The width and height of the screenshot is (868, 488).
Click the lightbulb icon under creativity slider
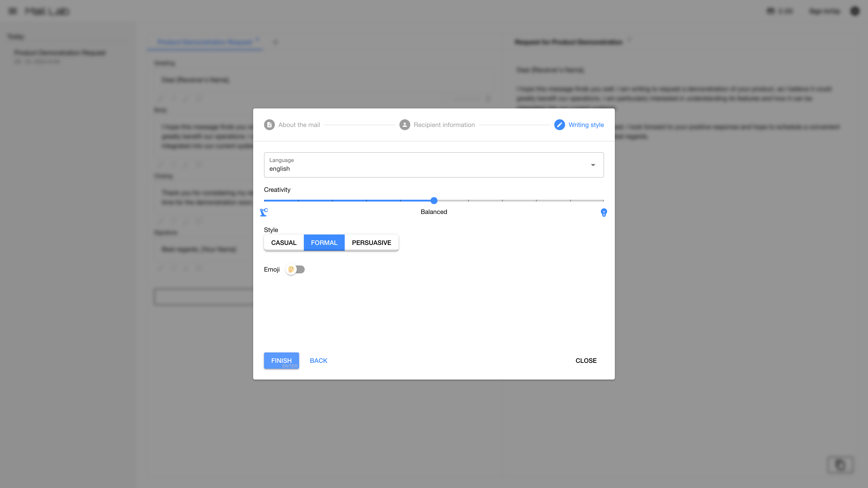(604, 213)
